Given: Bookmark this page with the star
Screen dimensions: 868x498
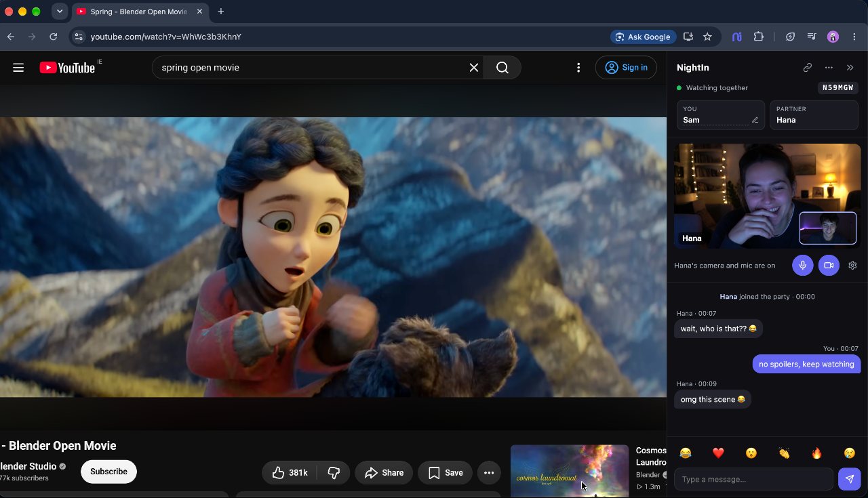Looking at the screenshot, I should pos(707,37).
